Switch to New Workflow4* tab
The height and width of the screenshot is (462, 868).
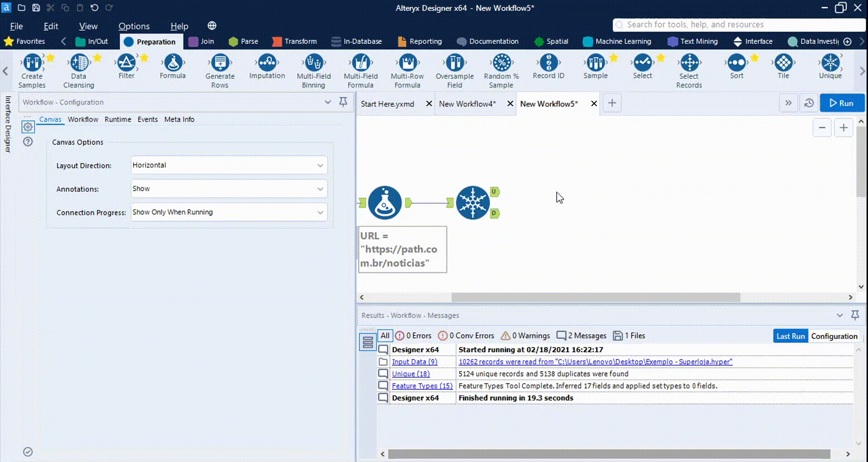click(467, 104)
